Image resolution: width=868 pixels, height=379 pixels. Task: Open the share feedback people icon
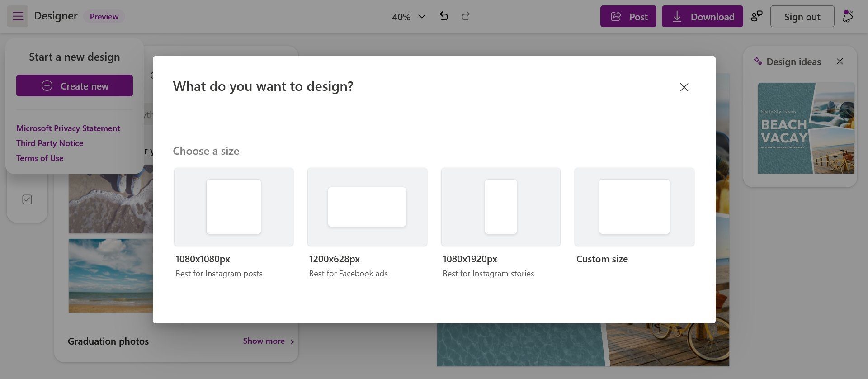(x=756, y=16)
